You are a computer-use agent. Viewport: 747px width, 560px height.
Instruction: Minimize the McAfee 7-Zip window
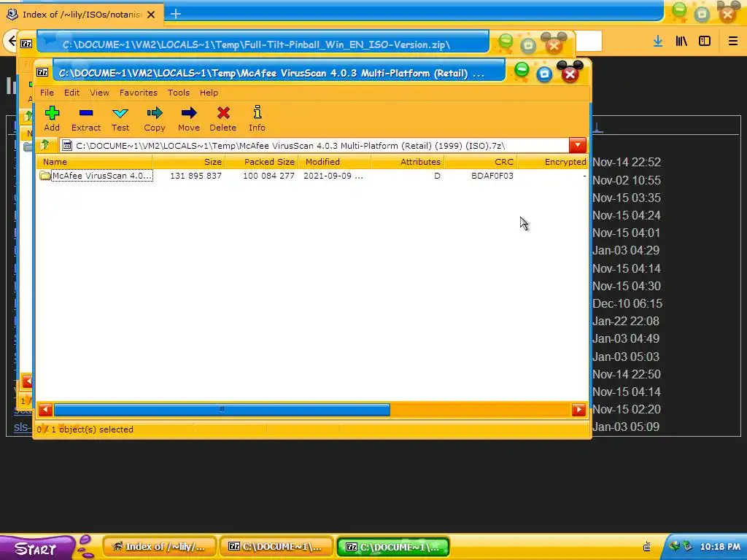point(522,71)
